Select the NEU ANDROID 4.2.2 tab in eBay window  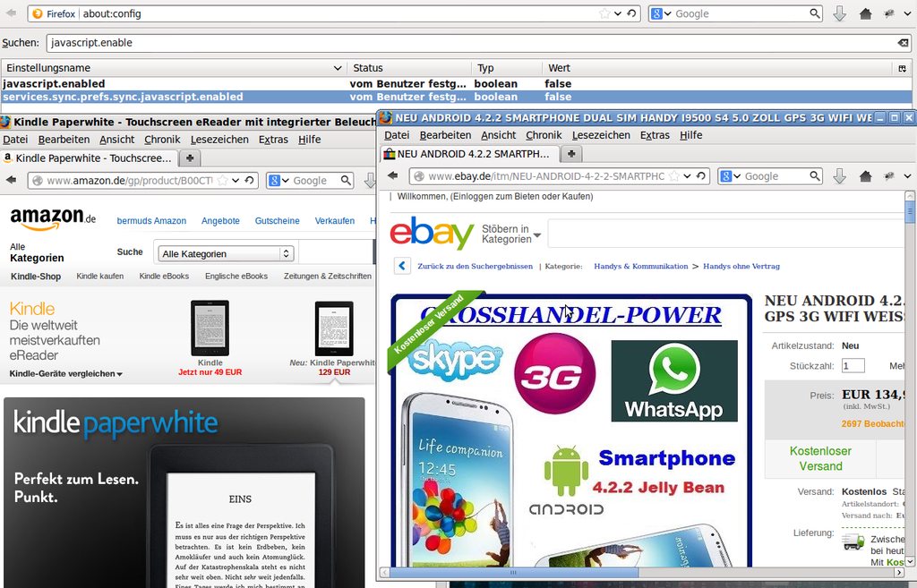click(x=467, y=154)
